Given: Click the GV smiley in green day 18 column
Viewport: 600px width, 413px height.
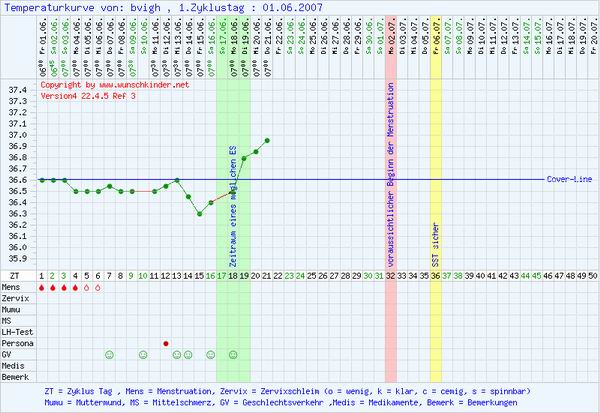Looking at the screenshot, I should [x=233, y=354].
